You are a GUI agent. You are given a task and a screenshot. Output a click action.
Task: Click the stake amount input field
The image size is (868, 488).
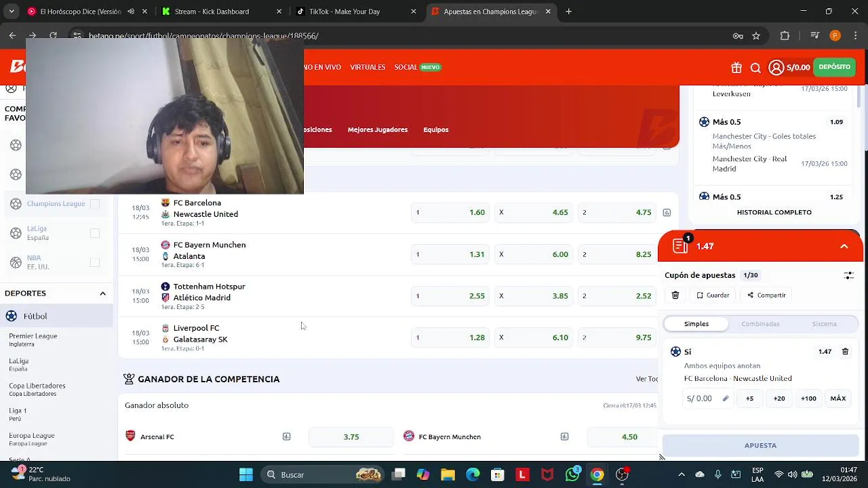(x=708, y=399)
